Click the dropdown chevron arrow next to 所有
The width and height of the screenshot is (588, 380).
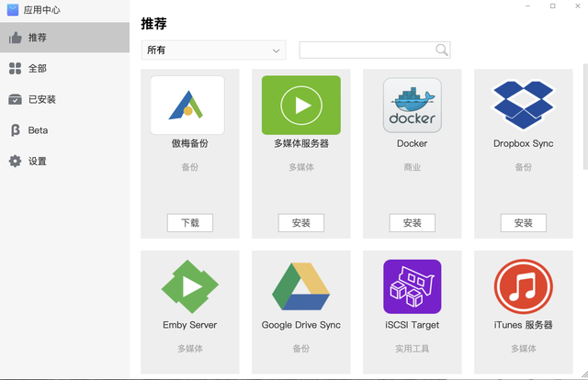[x=276, y=50]
